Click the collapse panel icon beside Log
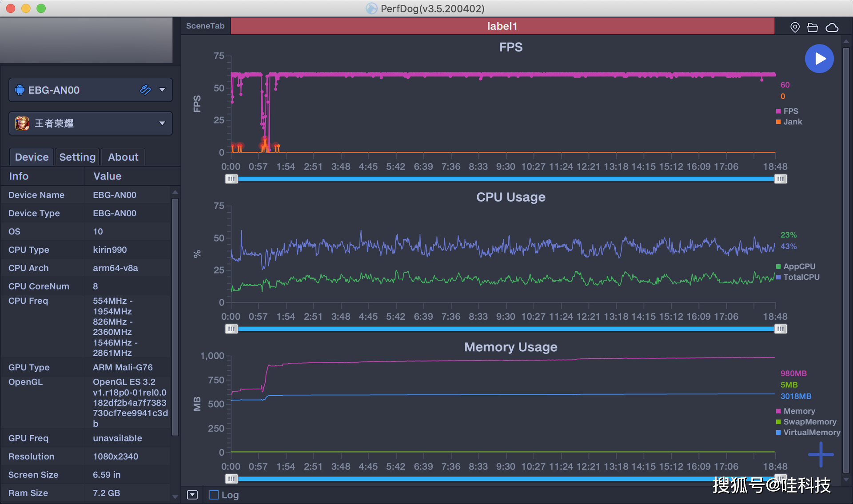Image resolution: width=853 pixels, height=504 pixels. tap(192, 495)
